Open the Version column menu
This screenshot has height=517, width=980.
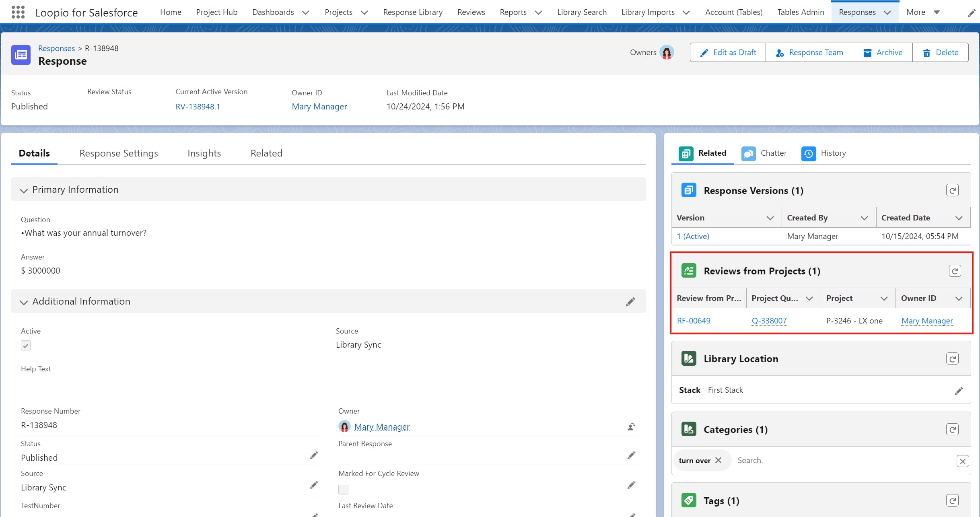pyautogui.click(x=770, y=218)
